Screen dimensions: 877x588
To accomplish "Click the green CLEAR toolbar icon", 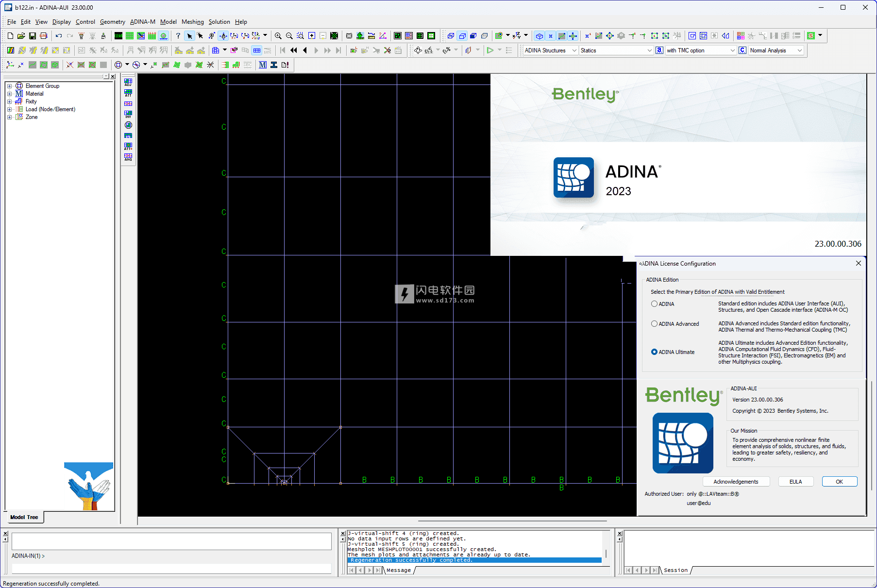I will point(118,36).
